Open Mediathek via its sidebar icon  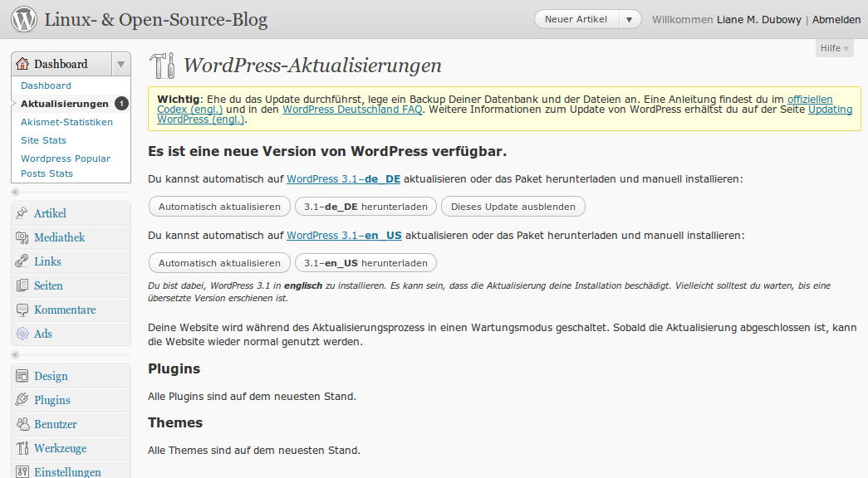(x=19, y=237)
